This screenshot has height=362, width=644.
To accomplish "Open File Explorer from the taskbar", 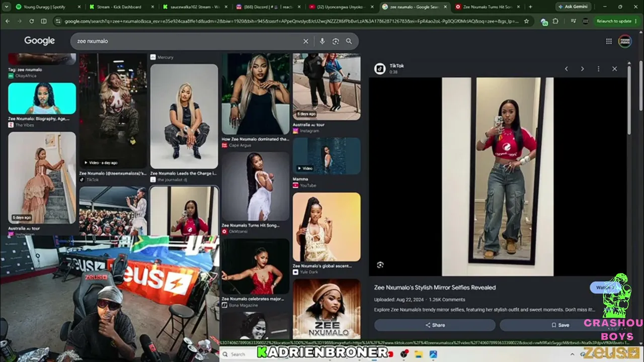I will pyautogui.click(x=418, y=354).
